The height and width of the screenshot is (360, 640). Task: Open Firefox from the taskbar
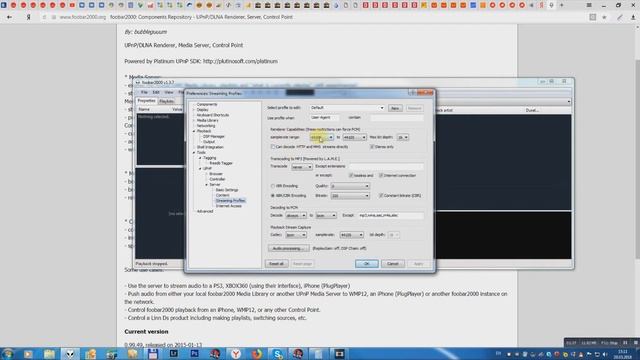[257, 354]
